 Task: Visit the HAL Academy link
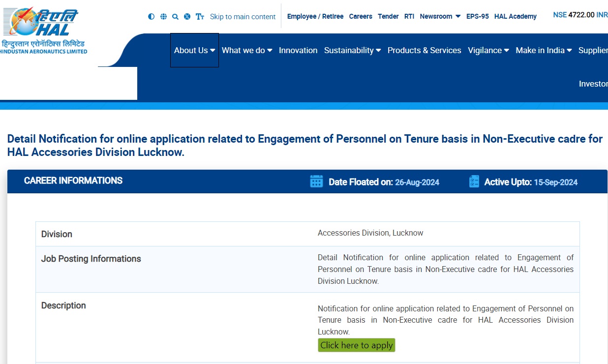516,16
